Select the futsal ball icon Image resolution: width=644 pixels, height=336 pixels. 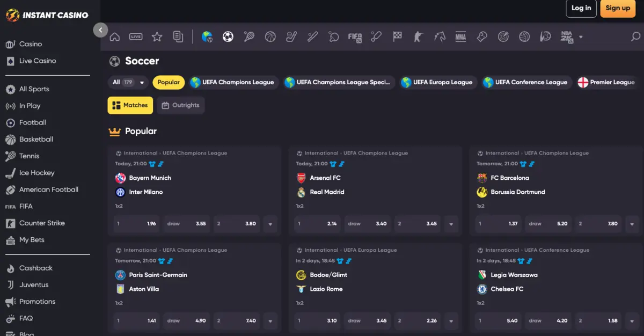coord(545,37)
